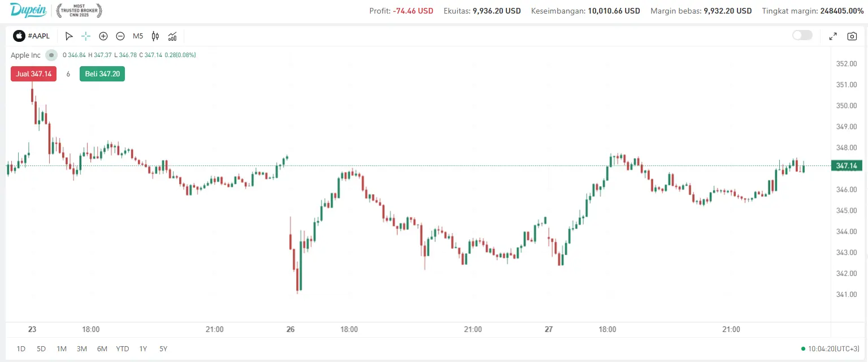Open the #AAPL symbol selector
This screenshot has width=868, height=362.
[x=32, y=36]
